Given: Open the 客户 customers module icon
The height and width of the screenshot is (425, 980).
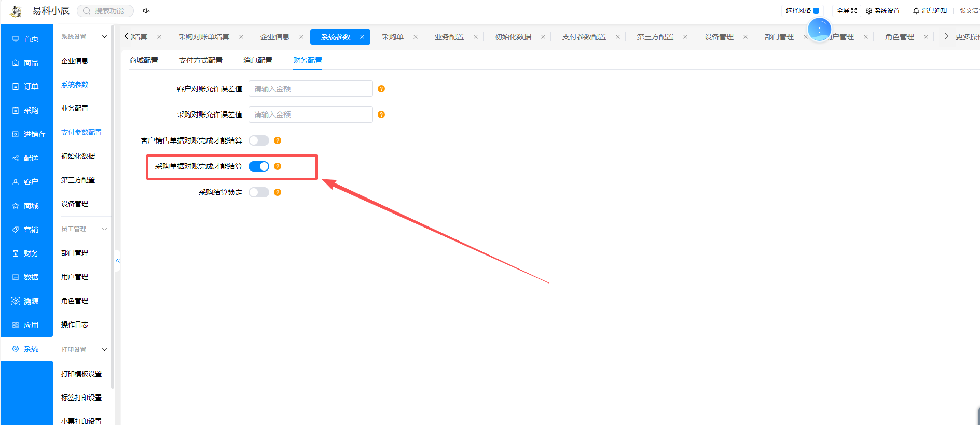Looking at the screenshot, I should [16, 182].
